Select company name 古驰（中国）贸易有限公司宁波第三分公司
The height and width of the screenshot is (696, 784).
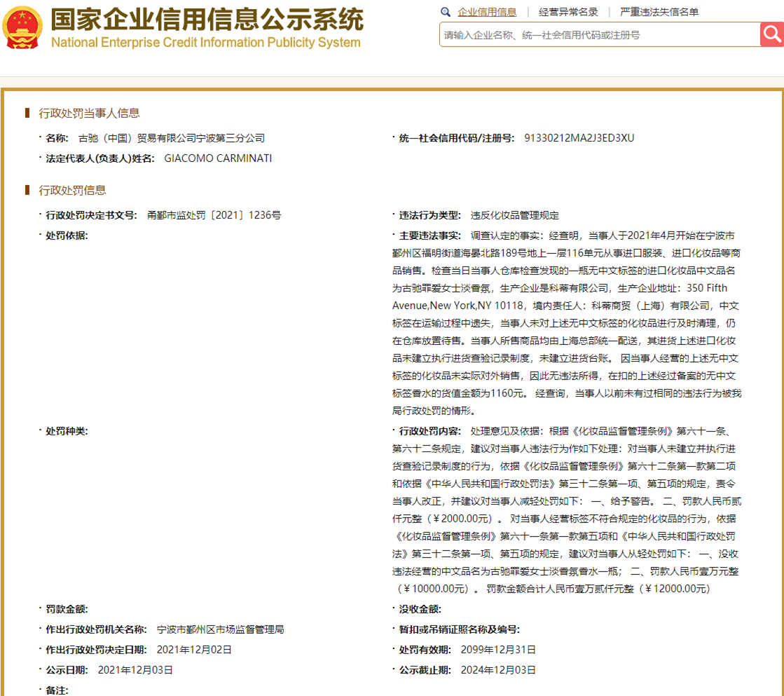[172, 138]
